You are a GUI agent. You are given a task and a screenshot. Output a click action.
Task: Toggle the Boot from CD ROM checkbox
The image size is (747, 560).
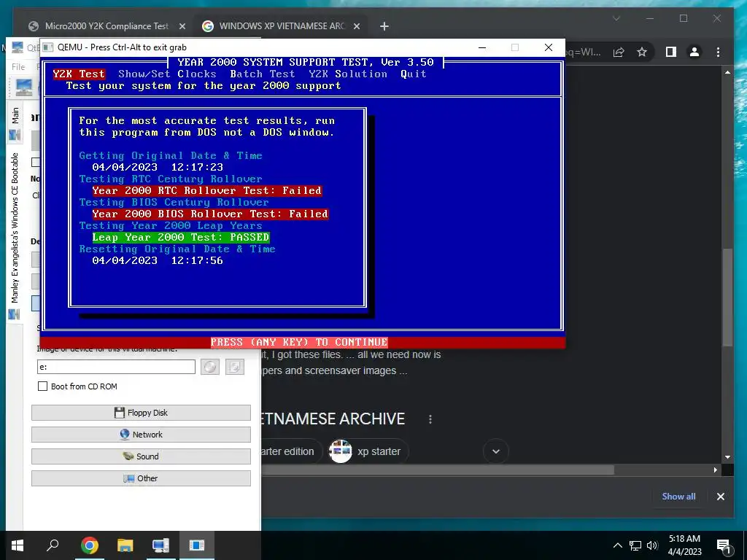click(42, 386)
